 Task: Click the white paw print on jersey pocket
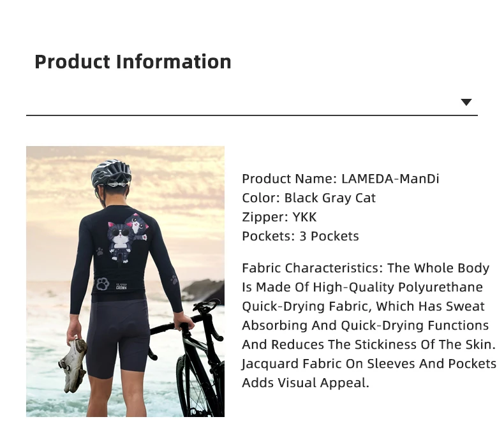pos(103,284)
